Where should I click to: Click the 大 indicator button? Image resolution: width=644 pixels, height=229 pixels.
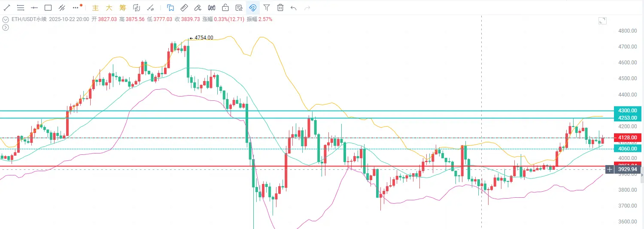109,8
